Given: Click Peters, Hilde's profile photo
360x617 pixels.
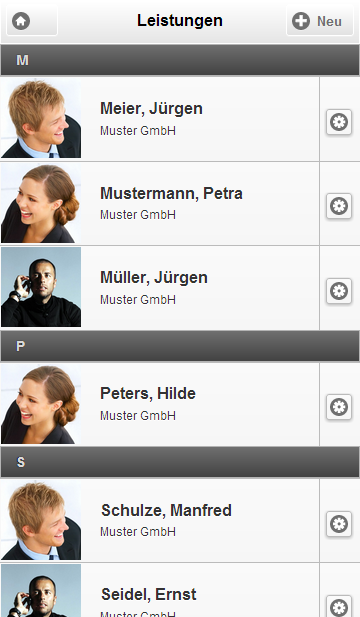Looking at the screenshot, I should pos(41,404).
